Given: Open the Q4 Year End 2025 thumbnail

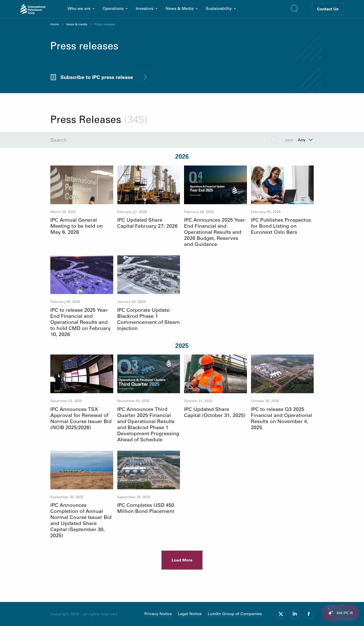Looking at the screenshot, I should click(x=215, y=185).
